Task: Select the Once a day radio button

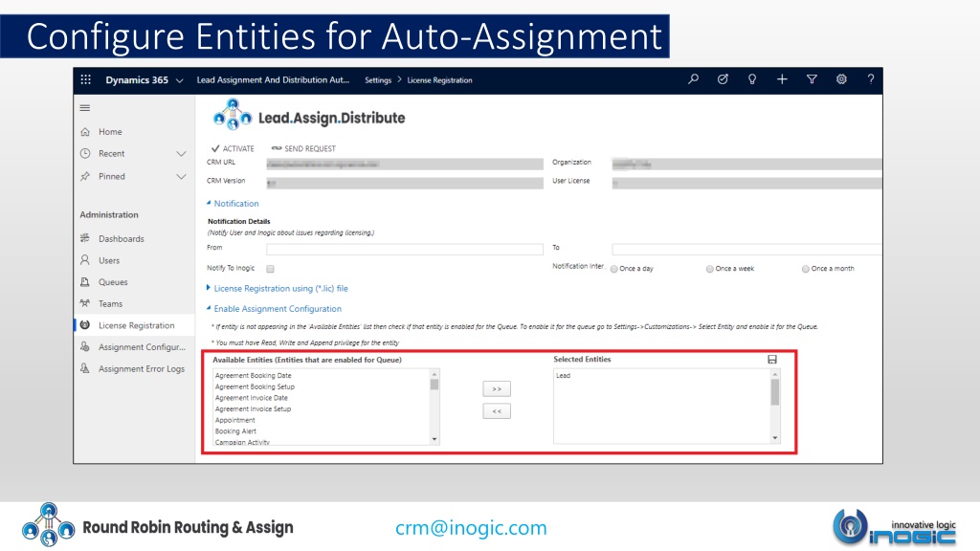Action: coord(614,269)
